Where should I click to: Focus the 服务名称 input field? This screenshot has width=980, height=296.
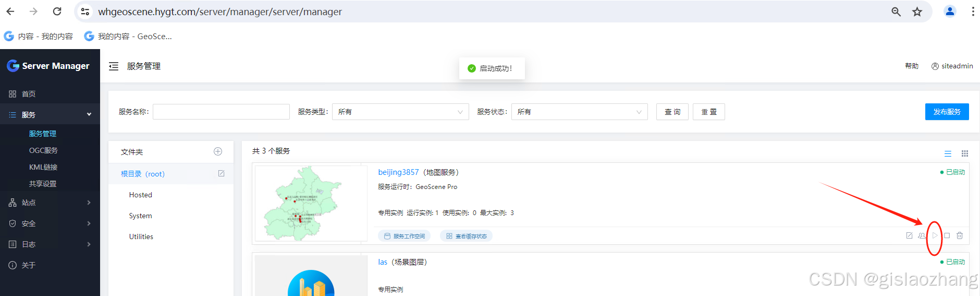pos(221,112)
